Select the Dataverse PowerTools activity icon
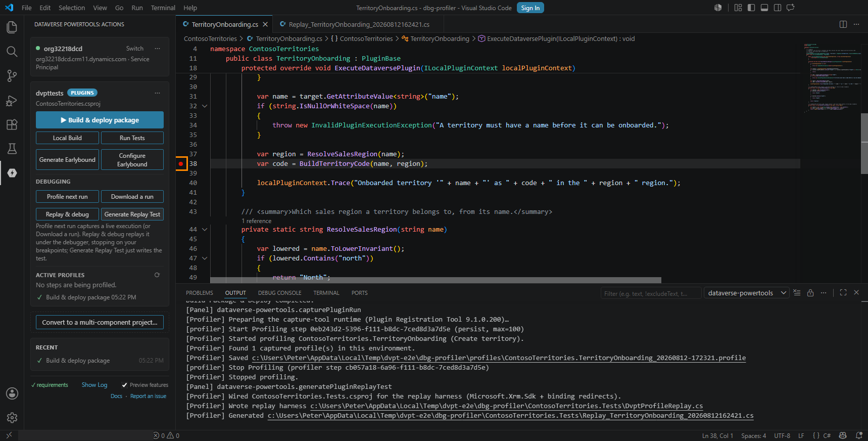 [12, 173]
